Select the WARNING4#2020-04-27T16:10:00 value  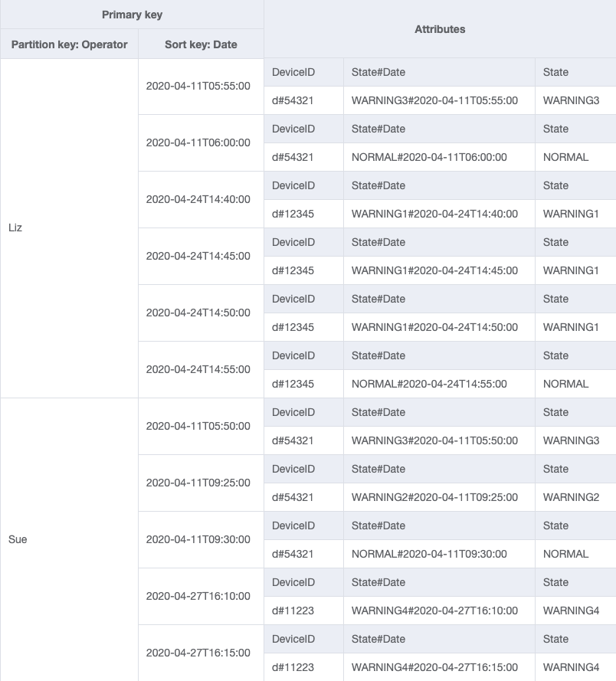[x=434, y=611]
